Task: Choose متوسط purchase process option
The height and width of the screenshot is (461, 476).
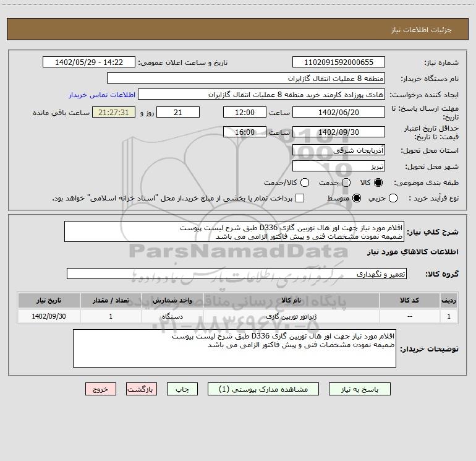Action: pyautogui.click(x=357, y=198)
